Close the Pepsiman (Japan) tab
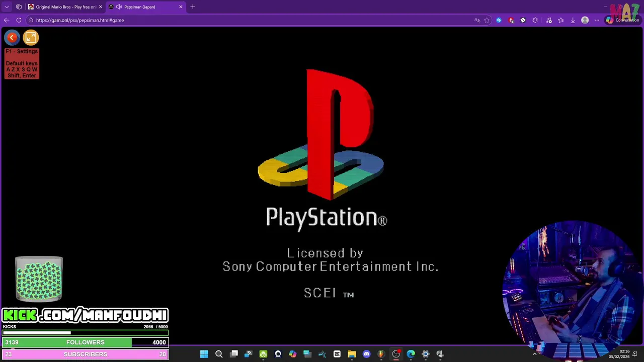The image size is (644, 362). [181, 7]
